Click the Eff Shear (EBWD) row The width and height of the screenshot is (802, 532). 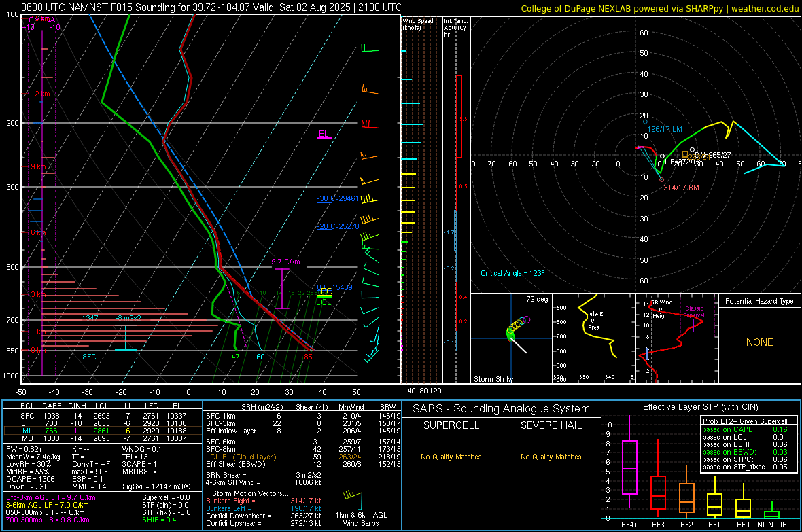coord(302,465)
